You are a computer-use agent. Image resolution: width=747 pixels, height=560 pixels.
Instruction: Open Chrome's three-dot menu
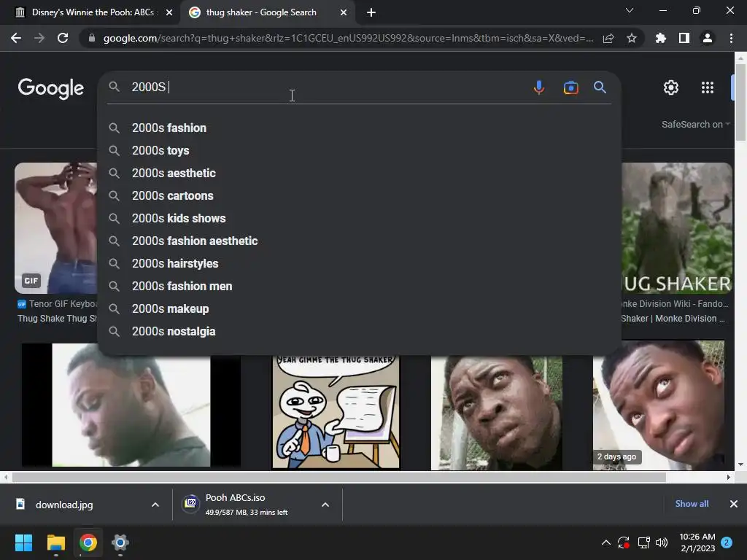pos(731,38)
